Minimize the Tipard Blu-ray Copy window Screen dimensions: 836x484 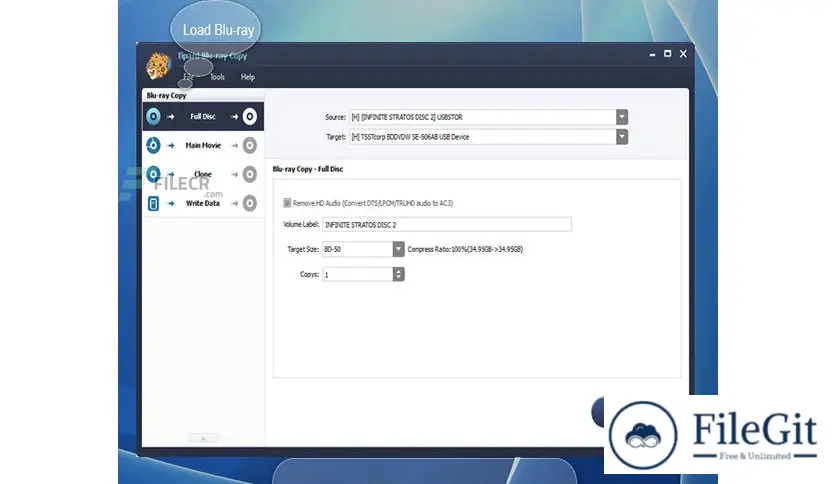(x=652, y=54)
